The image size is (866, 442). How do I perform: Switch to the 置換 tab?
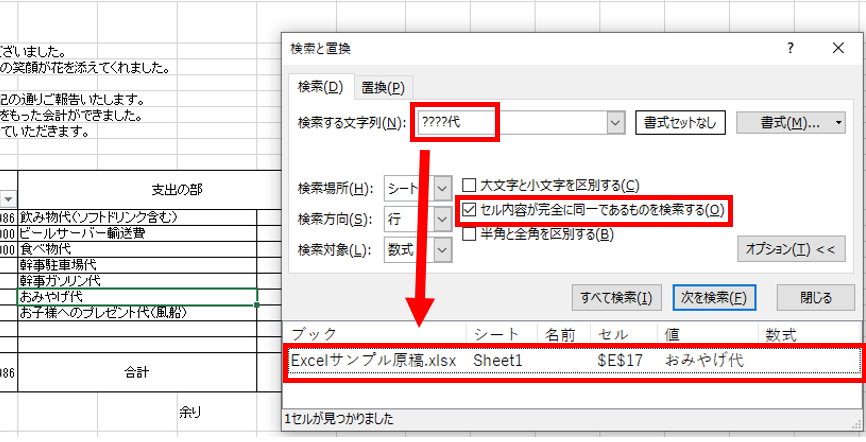coord(382,88)
